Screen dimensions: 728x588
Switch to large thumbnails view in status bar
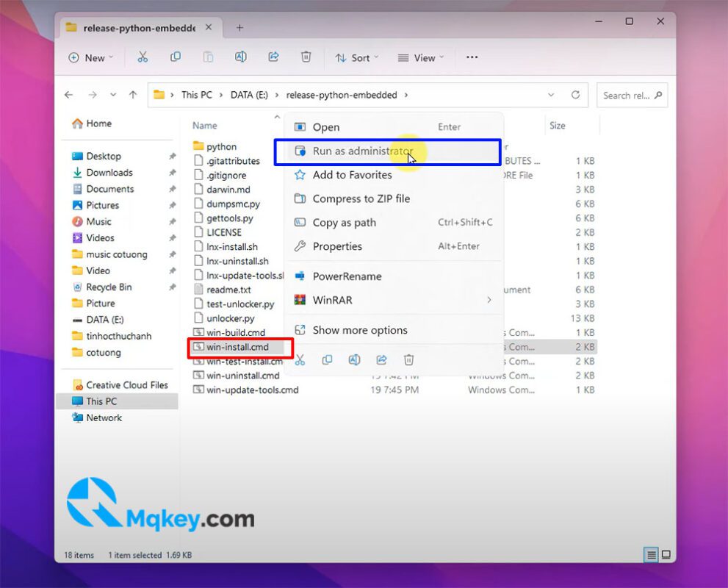[666, 555]
